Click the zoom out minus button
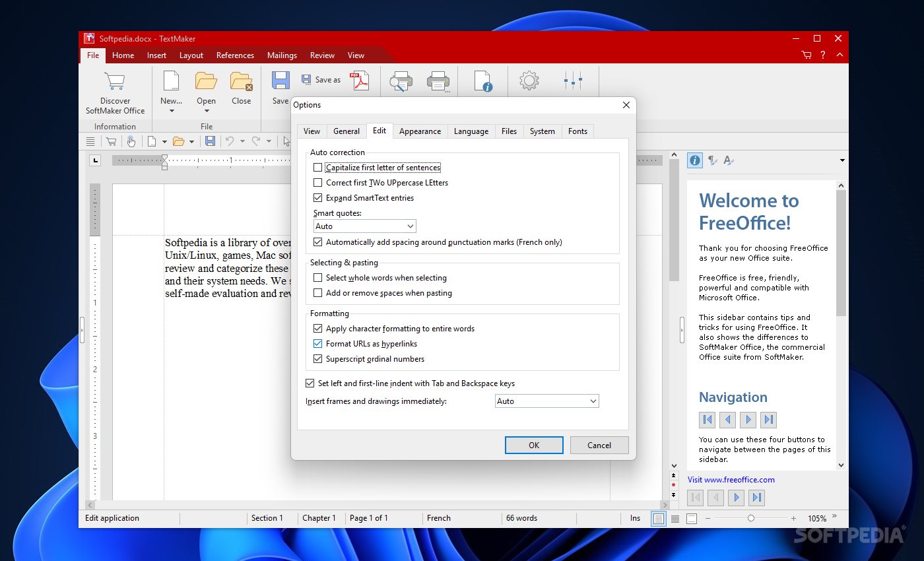This screenshot has height=561, width=924. point(708,519)
